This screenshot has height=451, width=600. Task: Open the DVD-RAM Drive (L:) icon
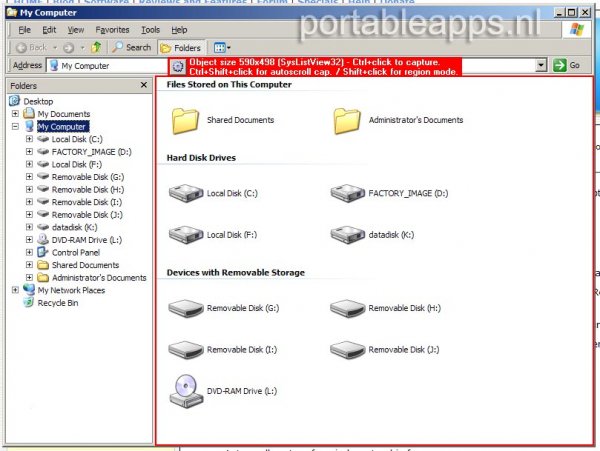pyautogui.click(x=186, y=389)
